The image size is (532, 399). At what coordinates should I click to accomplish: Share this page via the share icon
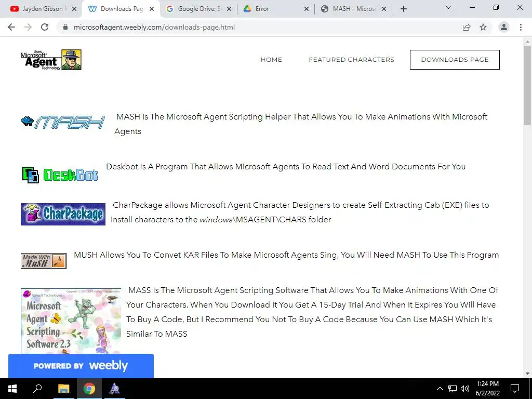tap(467, 27)
